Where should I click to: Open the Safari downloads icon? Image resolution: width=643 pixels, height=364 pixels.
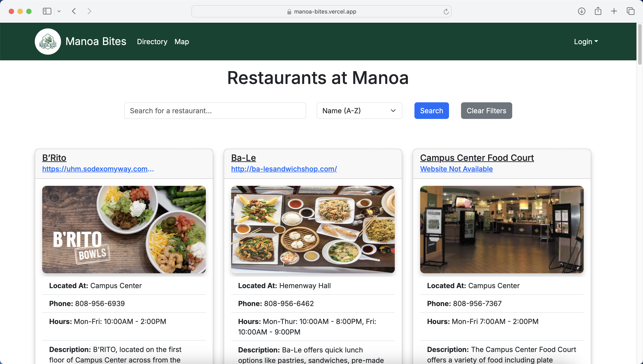(x=582, y=11)
